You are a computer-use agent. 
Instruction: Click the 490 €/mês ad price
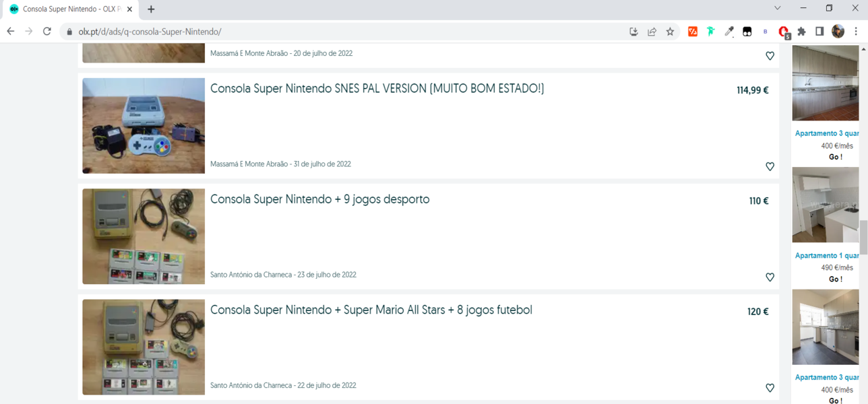(x=837, y=267)
